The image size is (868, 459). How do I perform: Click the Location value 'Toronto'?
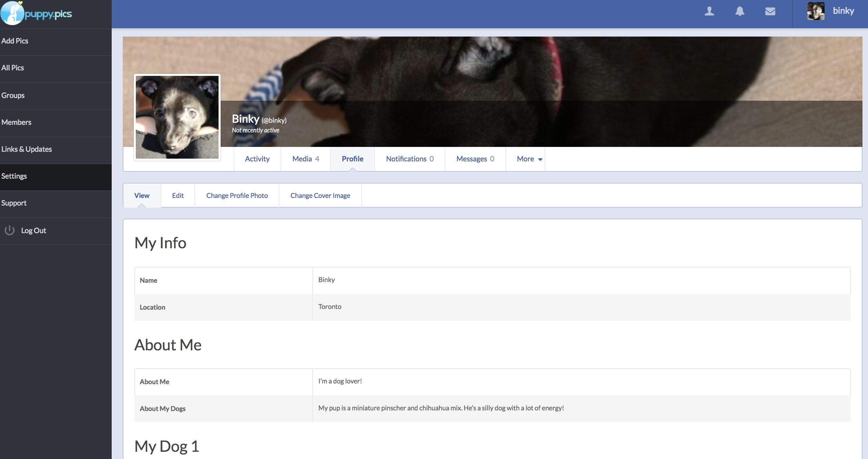click(330, 307)
